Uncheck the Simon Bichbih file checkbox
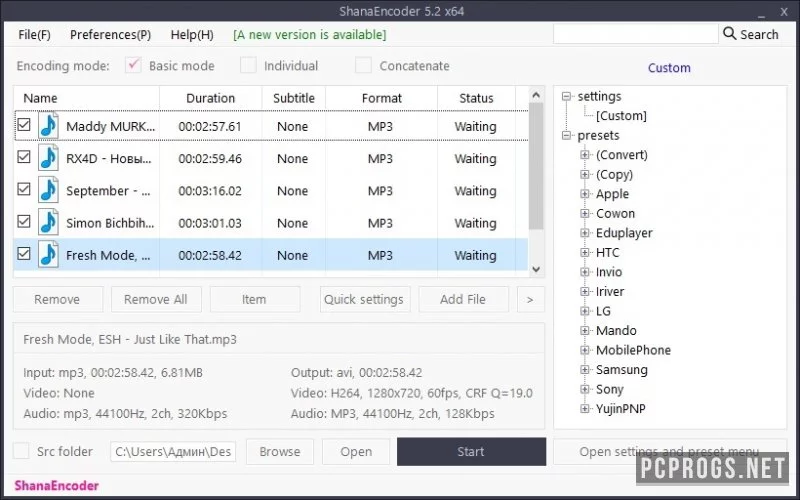The height and width of the screenshot is (500, 800). tap(24, 221)
